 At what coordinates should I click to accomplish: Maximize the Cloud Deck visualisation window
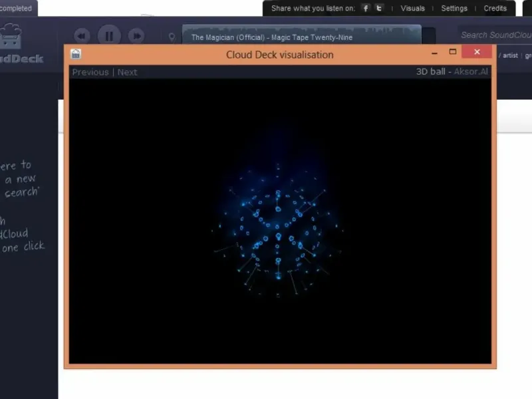(x=453, y=52)
